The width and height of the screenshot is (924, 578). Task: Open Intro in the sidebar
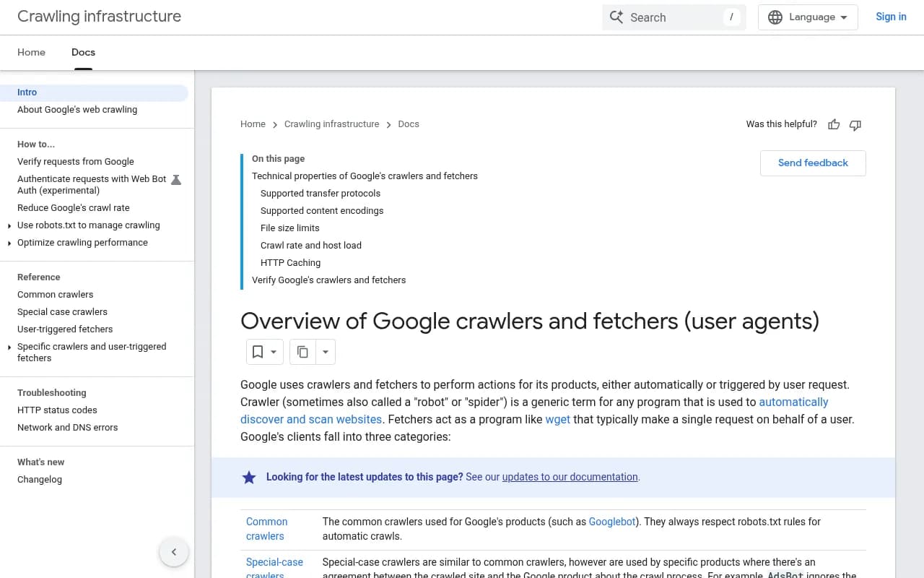click(x=94, y=92)
